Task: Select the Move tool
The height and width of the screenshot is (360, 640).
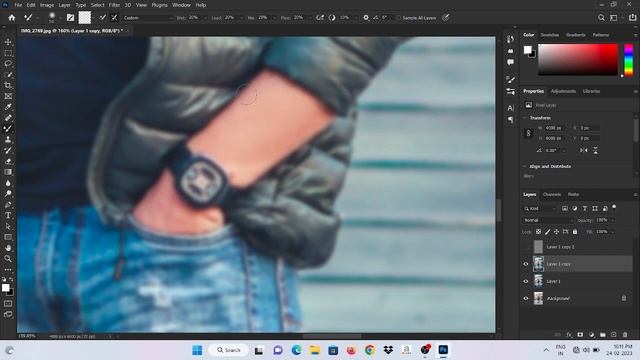Action: click(8, 42)
